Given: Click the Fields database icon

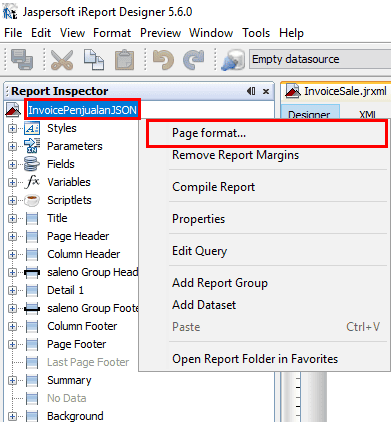Looking at the screenshot, I should [32, 164].
